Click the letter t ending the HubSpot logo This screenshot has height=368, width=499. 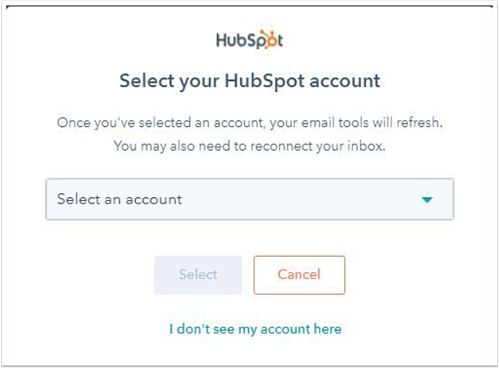coord(280,41)
